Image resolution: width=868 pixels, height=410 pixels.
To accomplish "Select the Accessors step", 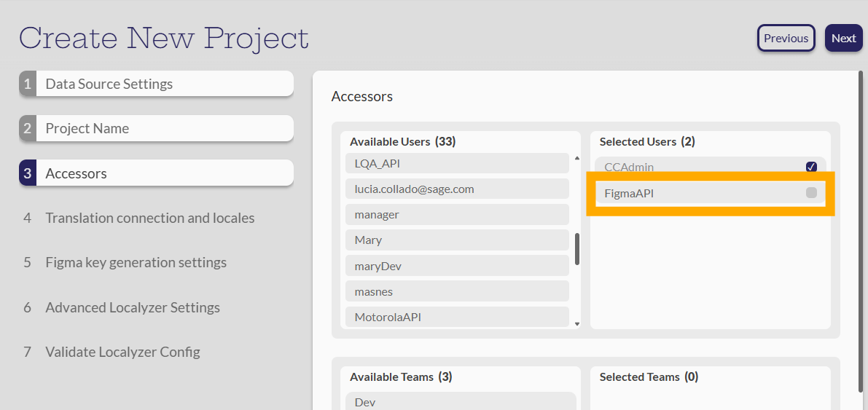I will click(156, 173).
